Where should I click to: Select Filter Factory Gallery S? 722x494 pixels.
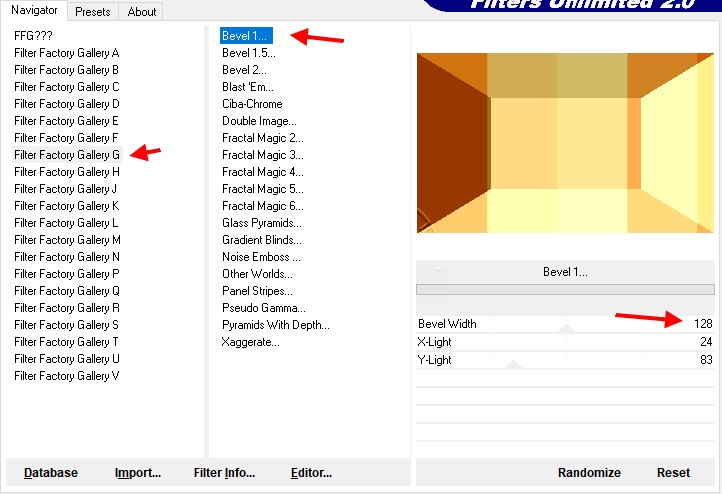click(x=67, y=325)
